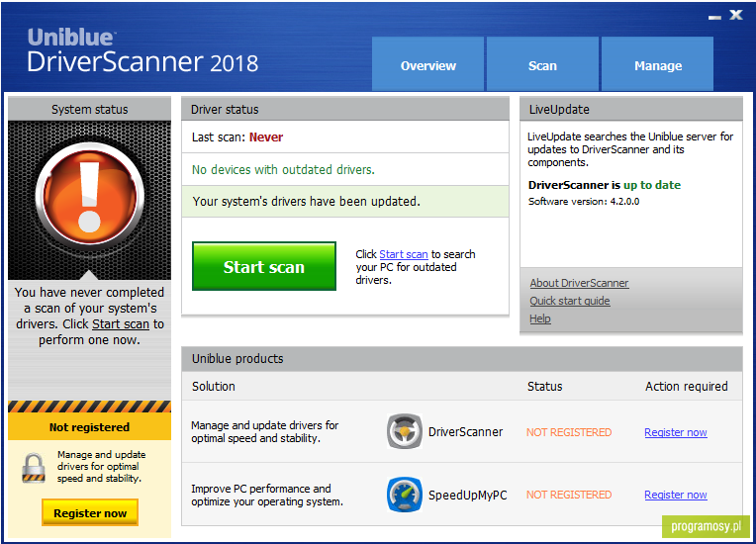Click the SpeedUpMyPC speedometer product icon
Viewport: 756px width, 544px height.
404,495
